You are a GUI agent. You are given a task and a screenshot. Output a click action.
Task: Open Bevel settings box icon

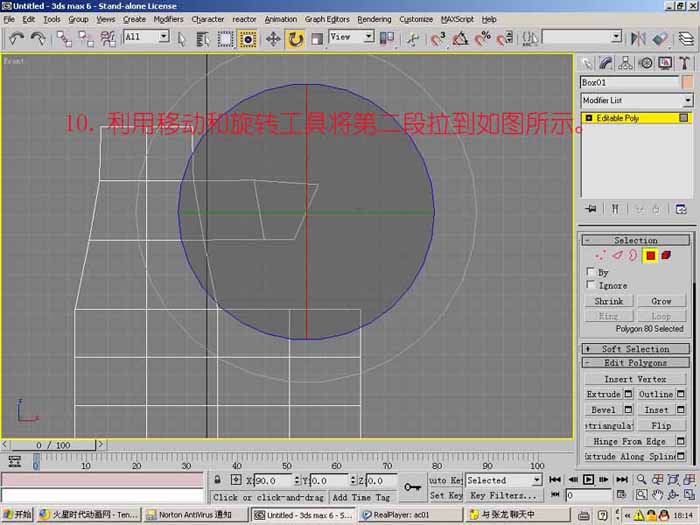tap(628, 409)
